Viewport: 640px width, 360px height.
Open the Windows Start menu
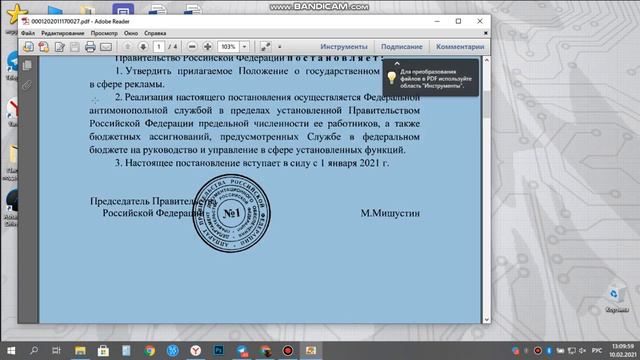pyautogui.click(x=11, y=351)
